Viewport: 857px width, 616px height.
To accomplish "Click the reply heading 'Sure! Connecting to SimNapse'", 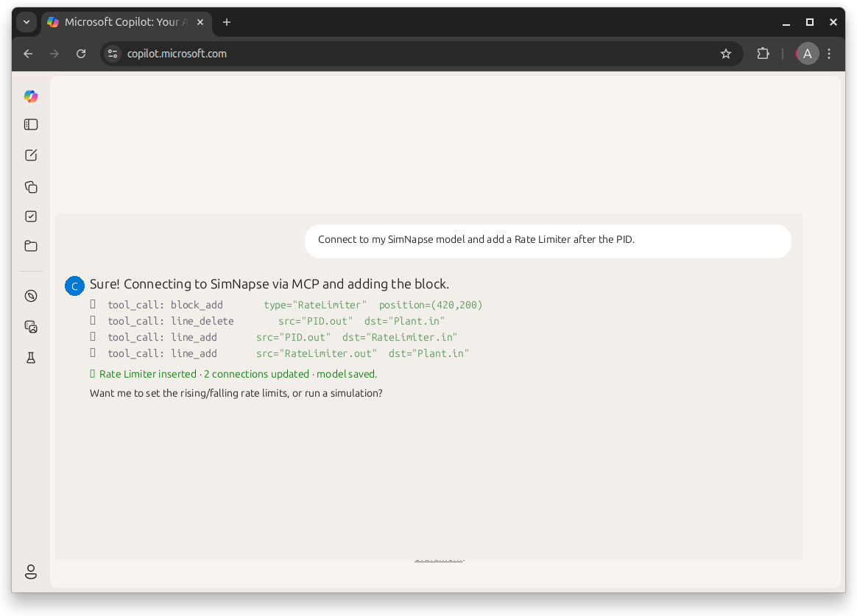I will click(x=269, y=284).
